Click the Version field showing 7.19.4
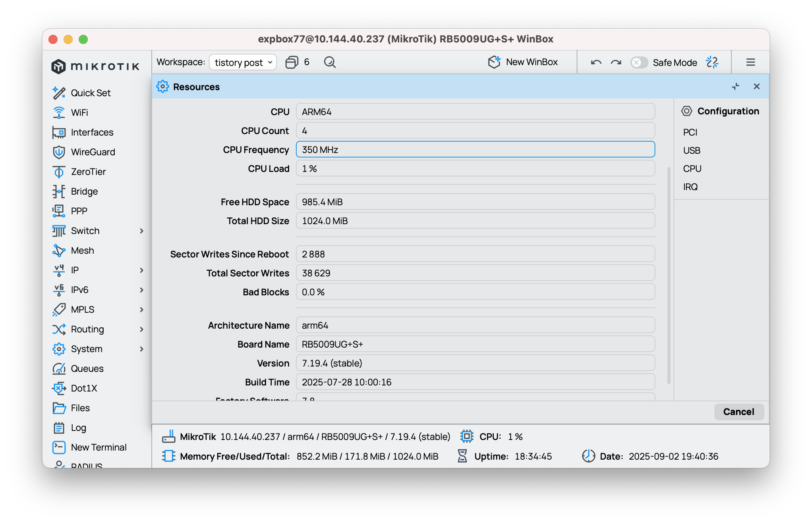812x524 pixels. (476, 363)
